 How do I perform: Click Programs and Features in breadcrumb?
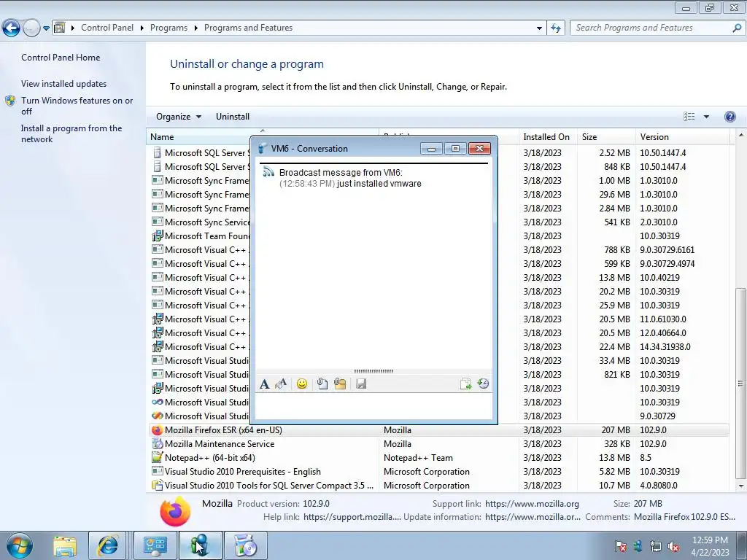tap(248, 28)
